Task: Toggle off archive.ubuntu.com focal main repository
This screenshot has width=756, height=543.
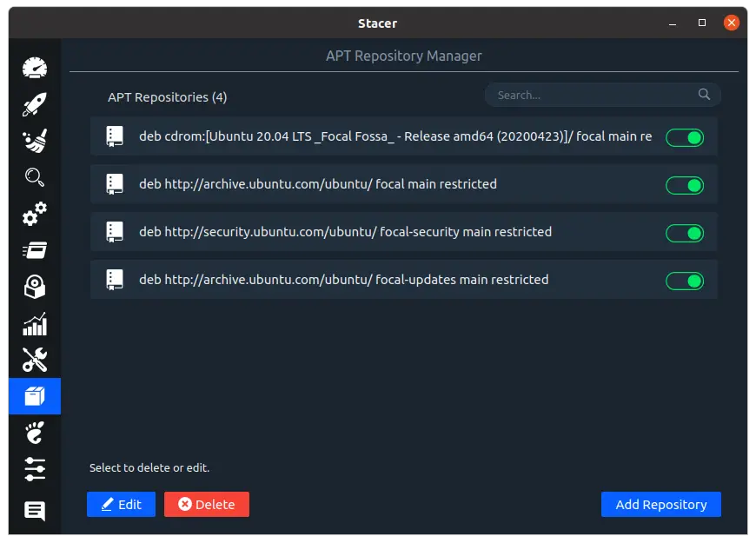Action: (x=685, y=186)
